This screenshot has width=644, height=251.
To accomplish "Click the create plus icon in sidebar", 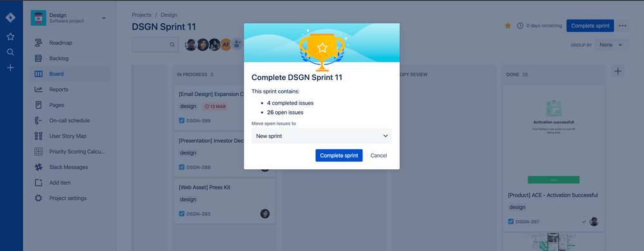I will pos(11,68).
